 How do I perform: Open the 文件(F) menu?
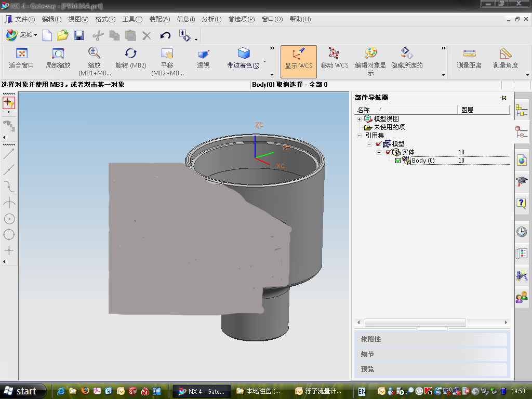point(25,19)
